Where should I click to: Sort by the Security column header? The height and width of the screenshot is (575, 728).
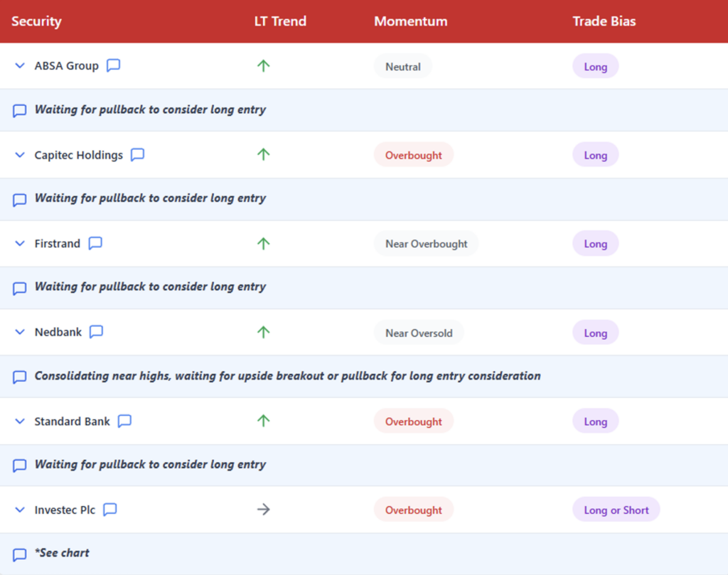point(36,21)
